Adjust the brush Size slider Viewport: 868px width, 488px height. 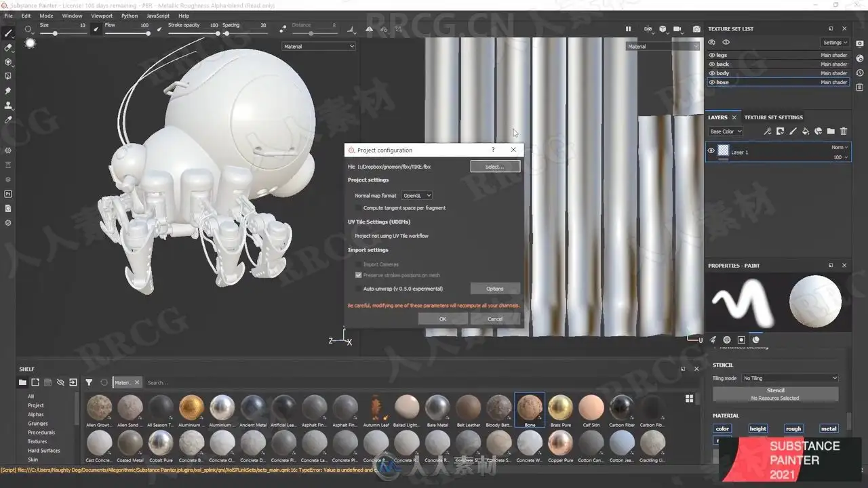62,33
